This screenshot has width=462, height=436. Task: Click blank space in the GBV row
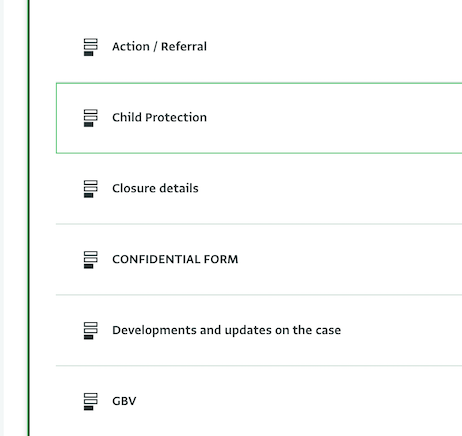coord(300,401)
